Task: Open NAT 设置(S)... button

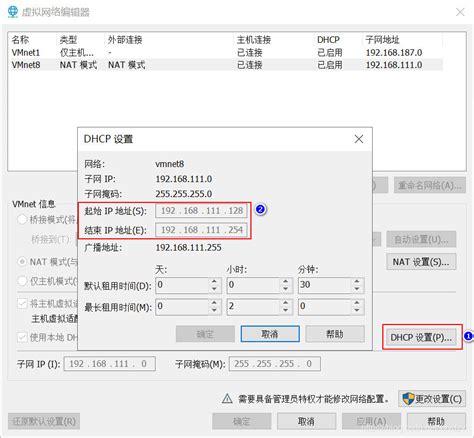Action: tap(421, 262)
